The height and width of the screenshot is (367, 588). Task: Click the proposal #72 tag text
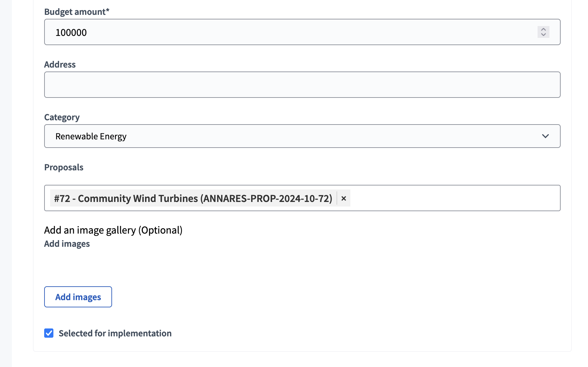click(x=193, y=198)
